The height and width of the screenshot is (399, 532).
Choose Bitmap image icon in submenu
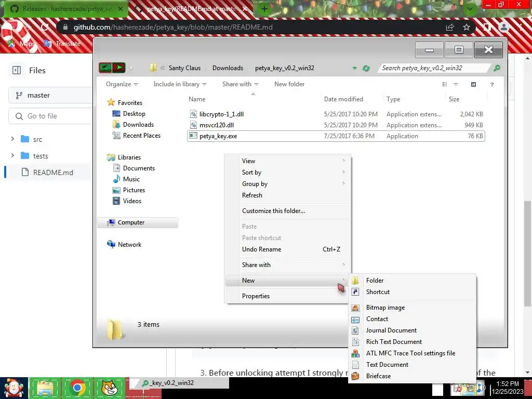(x=355, y=308)
